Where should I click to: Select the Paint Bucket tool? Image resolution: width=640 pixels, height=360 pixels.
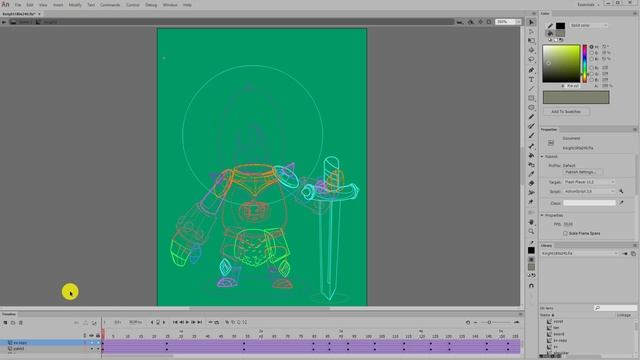[531, 155]
